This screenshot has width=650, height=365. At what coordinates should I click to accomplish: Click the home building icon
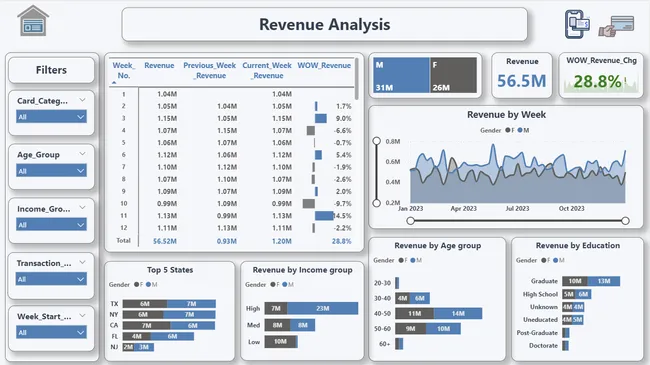click(x=33, y=21)
